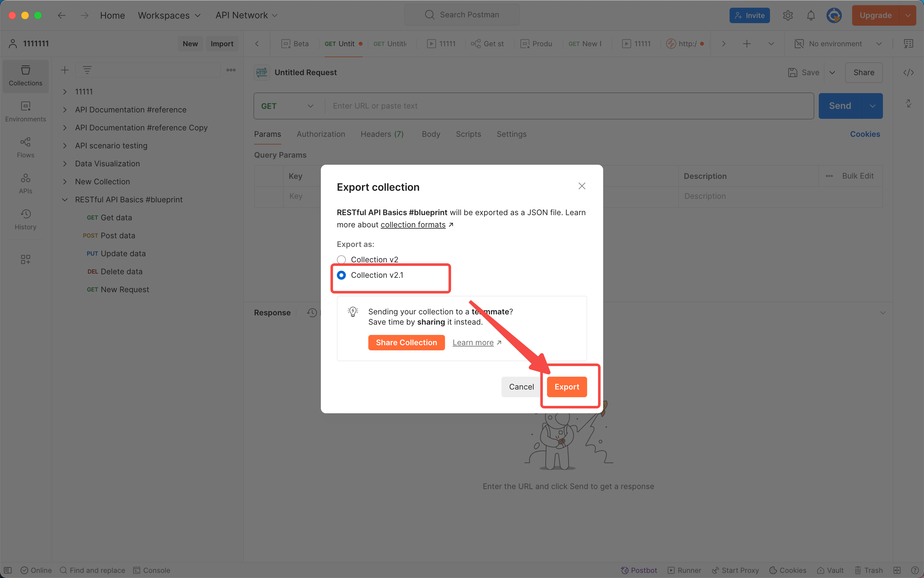Click the help question mark icon

pyautogui.click(x=915, y=570)
